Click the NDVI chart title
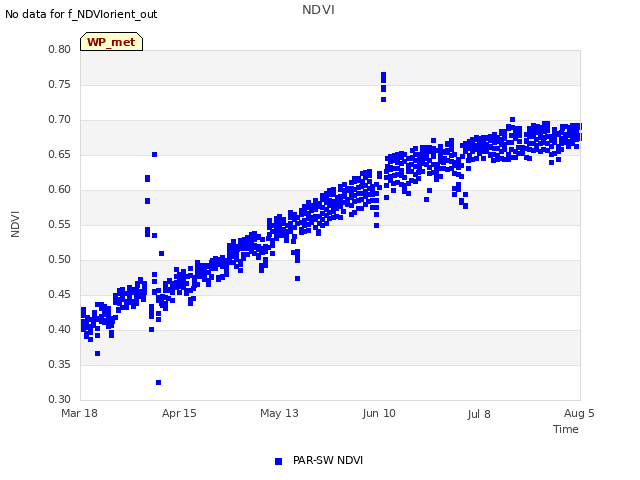Image resolution: width=640 pixels, height=480 pixels. point(318,9)
